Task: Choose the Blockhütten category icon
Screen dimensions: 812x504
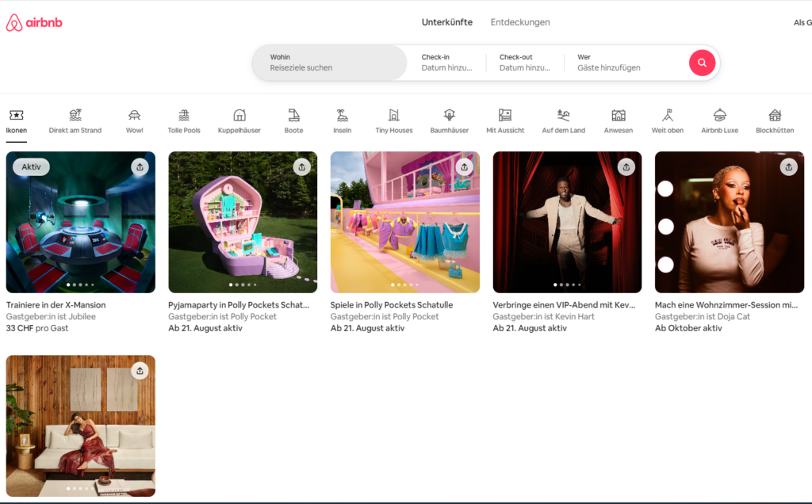Action: (x=775, y=115)
